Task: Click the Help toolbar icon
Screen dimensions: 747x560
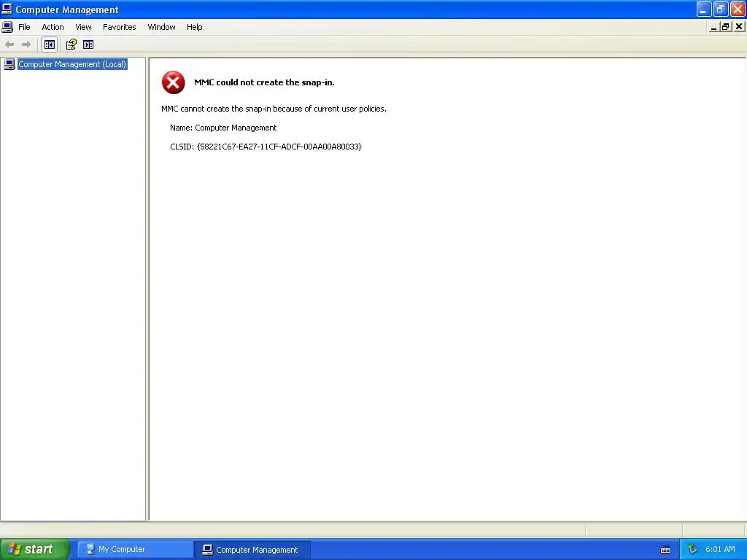Action: 71,44
